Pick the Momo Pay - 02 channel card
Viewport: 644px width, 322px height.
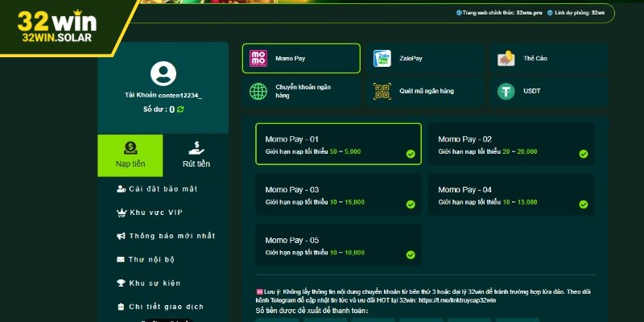pos(511,144)
